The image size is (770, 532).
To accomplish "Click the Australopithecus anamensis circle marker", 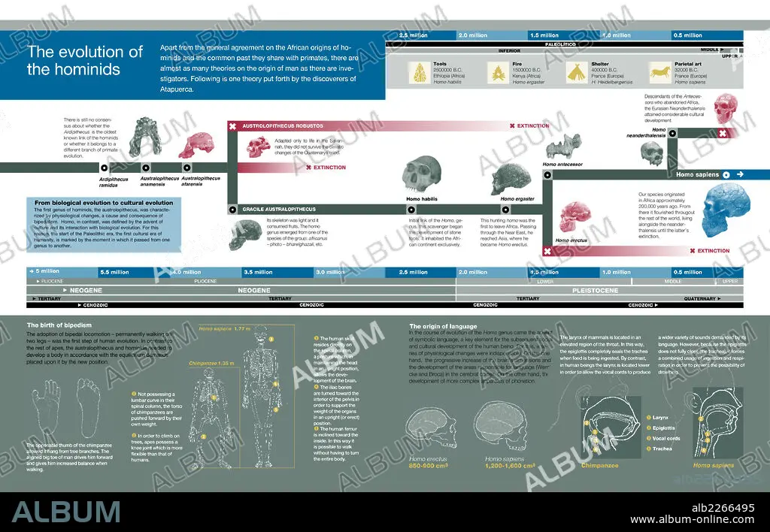I will (146, 168).
